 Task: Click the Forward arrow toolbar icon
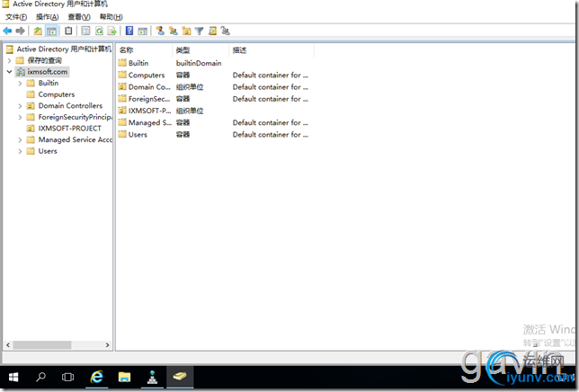[x=21, y=31]
